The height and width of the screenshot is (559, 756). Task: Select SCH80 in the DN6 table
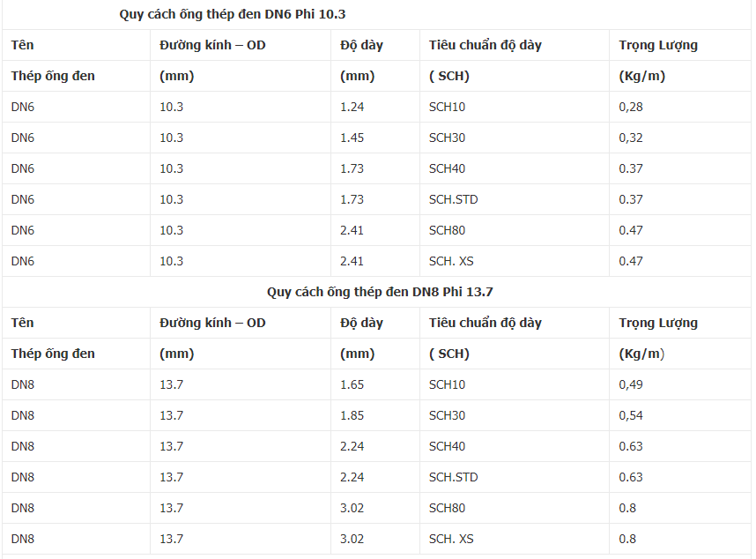pyautogui.click(x=447, y=230)
